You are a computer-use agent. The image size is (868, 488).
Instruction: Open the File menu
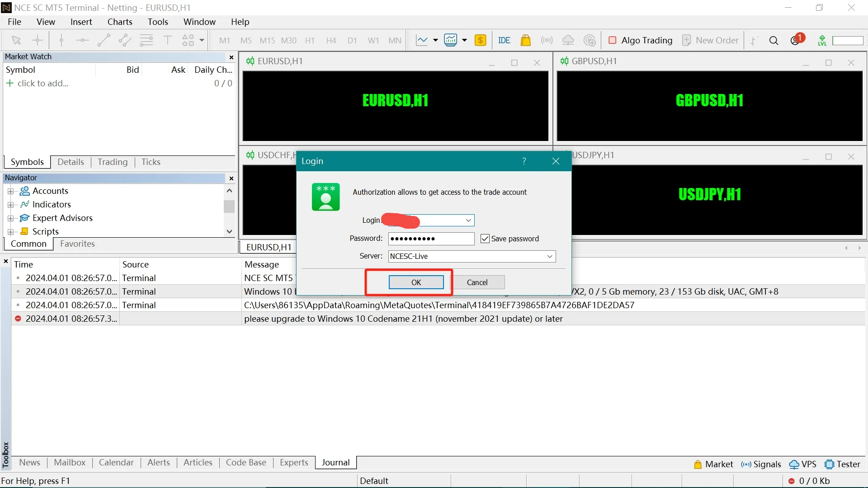[x=14, y=22]
